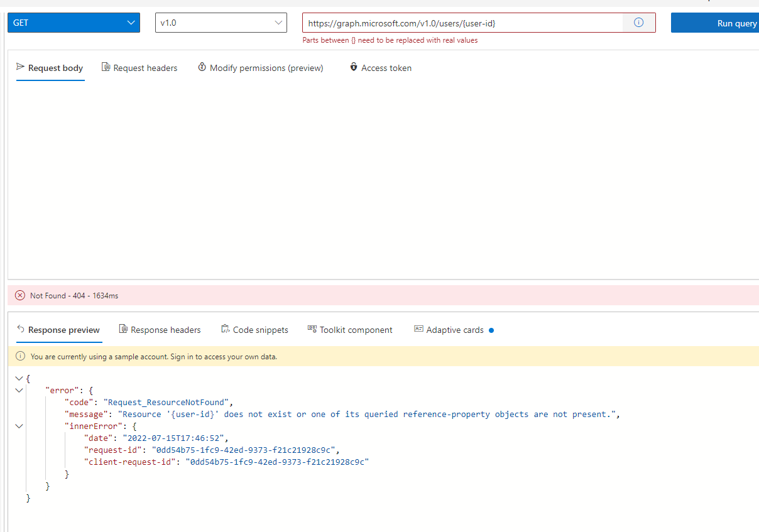The width and height of the screenshot is (759, 532).
Task: Click the Modify permissions shield icon
Action: click(202, 67)
